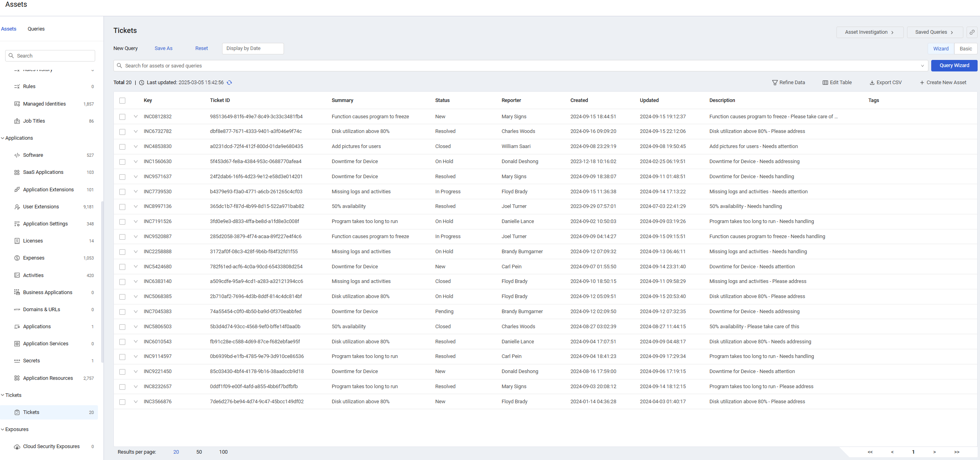Click the copy link icon near Saved Queries

972,32
